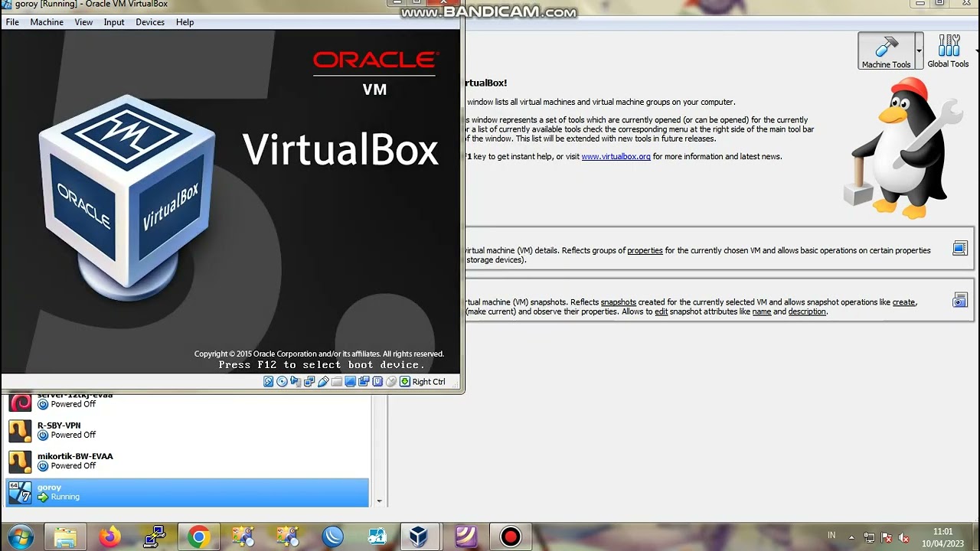980x551 pixels.
Task: Click the goroy Windows 7 OS icon
Action: coord(20,492)
